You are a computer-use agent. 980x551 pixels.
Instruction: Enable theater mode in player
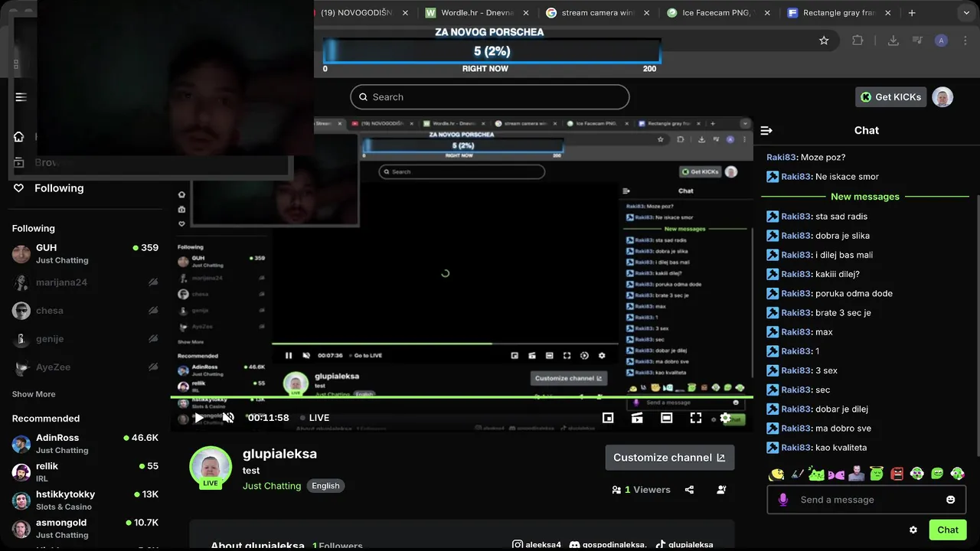(x=666, y=418)
